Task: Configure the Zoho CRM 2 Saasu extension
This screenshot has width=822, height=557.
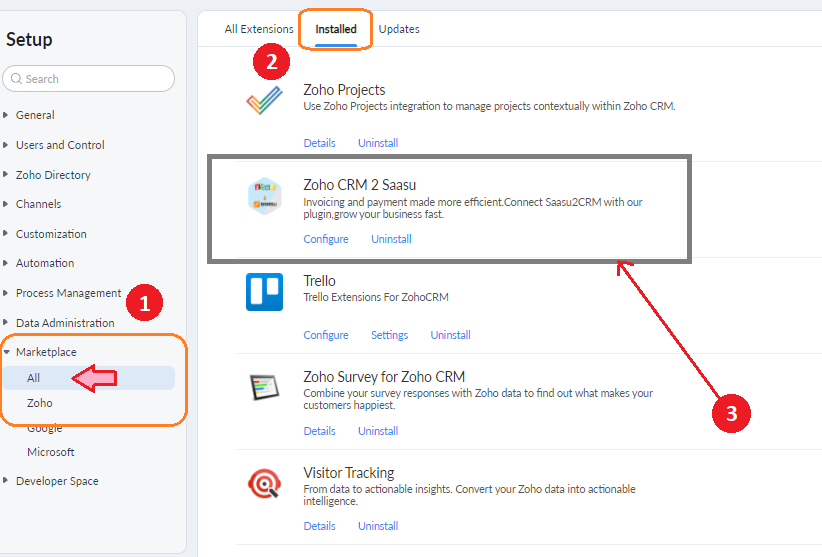Action: [326, 239]
